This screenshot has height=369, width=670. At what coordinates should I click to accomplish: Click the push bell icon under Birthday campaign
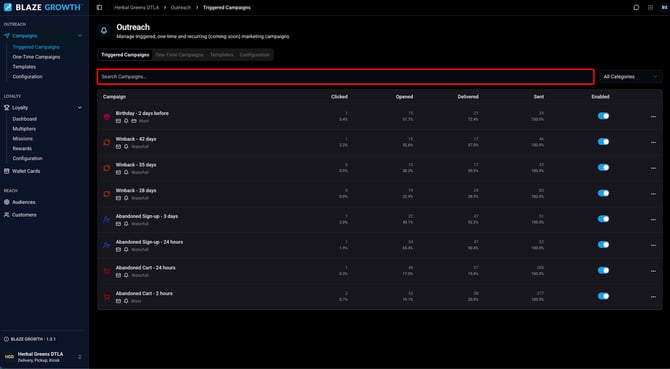(126, 121)
